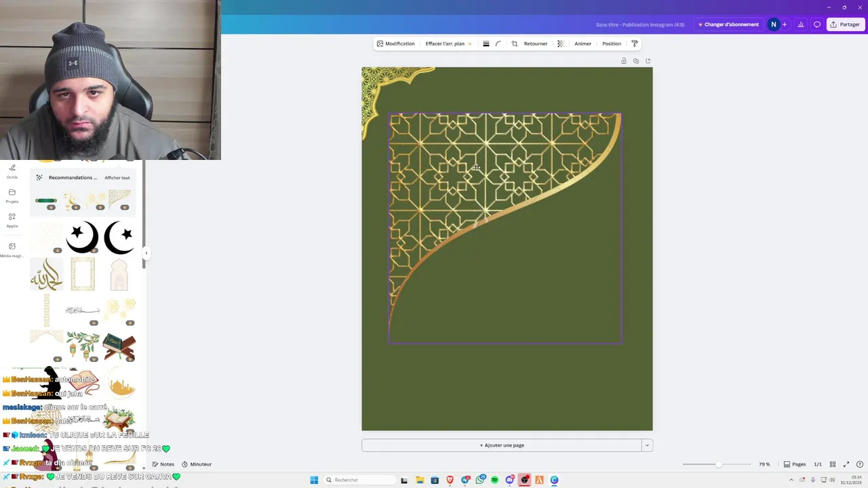Open WhatsApp from taskbar

[480, 480]
